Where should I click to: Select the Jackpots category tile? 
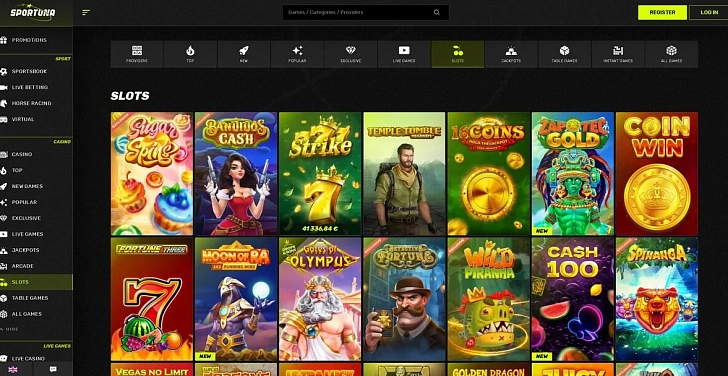tap(511, 54)
